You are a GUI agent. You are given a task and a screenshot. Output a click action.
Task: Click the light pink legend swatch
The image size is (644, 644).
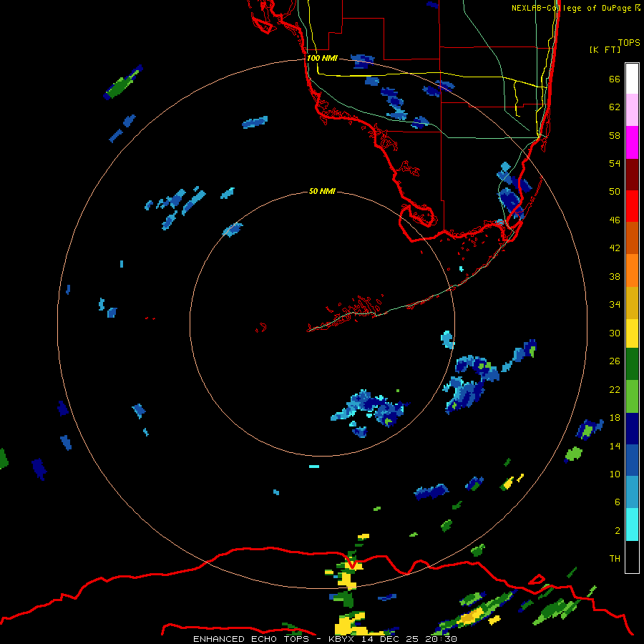tap(632, 110)
